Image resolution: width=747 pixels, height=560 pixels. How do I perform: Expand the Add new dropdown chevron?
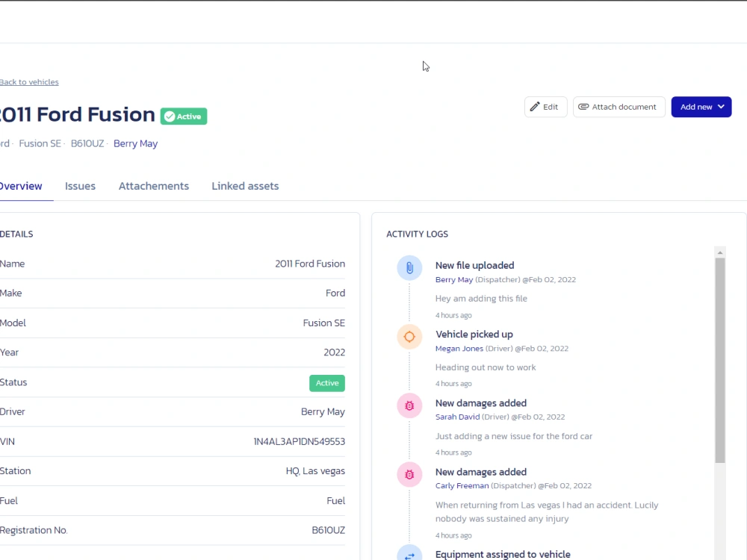(722, 107)
